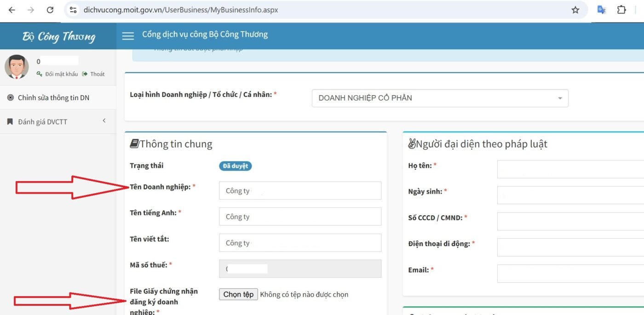644x315 pixels.
Task: Click the Điện thoại di động input field
Action: pyautogui.click(x=571, y=247)
